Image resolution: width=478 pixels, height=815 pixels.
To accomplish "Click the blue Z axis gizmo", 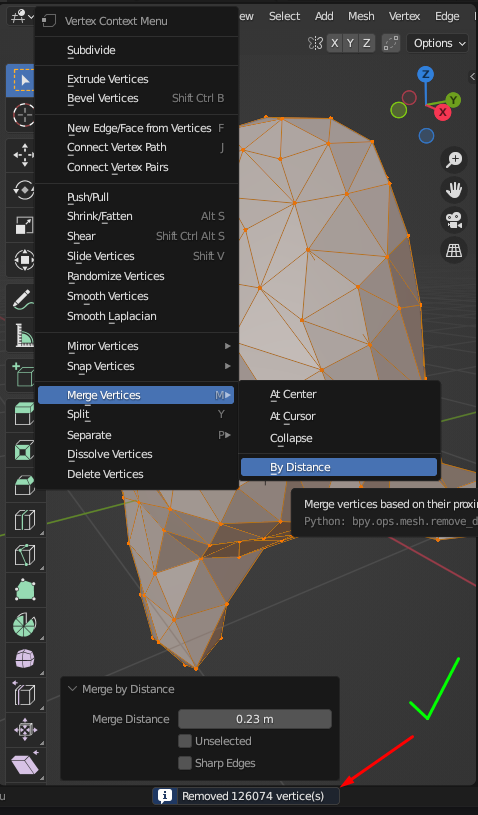I will 426,74.
